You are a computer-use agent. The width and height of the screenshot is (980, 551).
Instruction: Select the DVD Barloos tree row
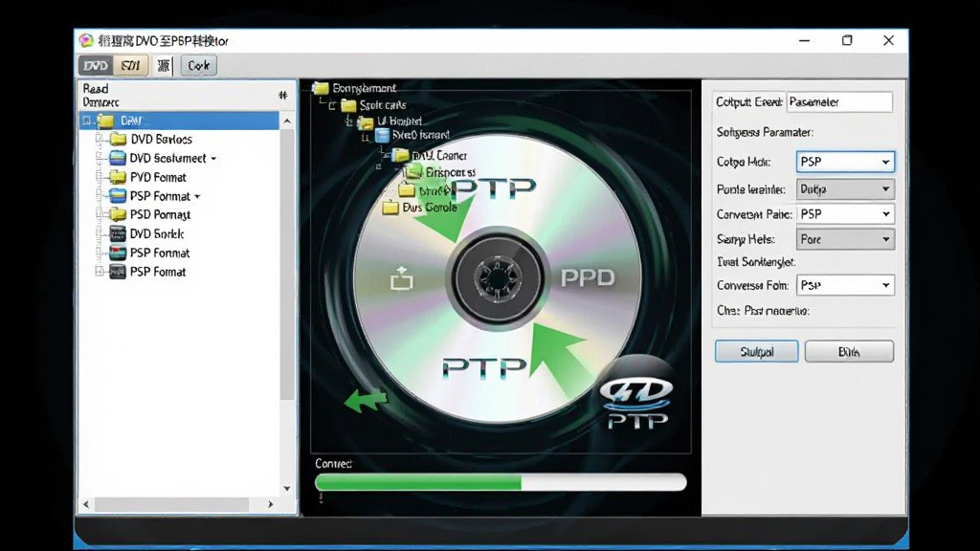161,140
